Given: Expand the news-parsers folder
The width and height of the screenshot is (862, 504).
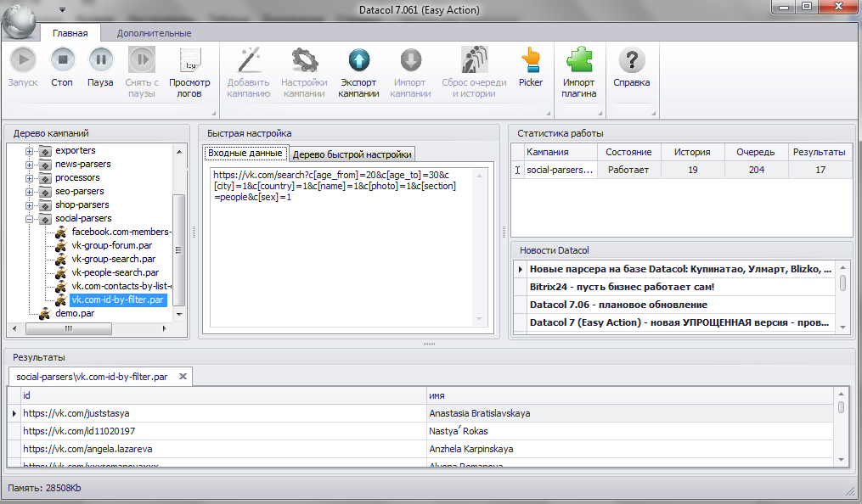Looking at the screenshot, I should tap(29, 164).
